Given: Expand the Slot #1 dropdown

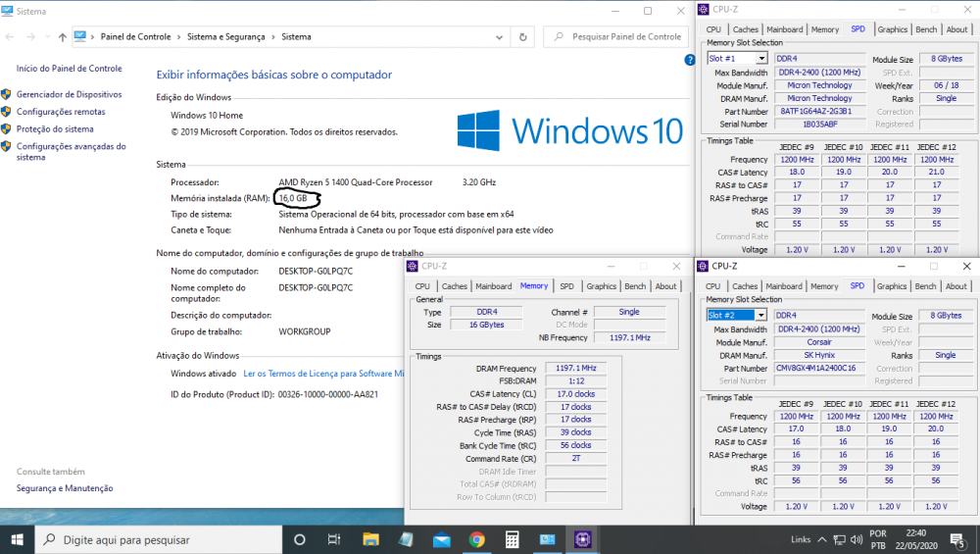Looking at the screenshot, I should (760, 59).
